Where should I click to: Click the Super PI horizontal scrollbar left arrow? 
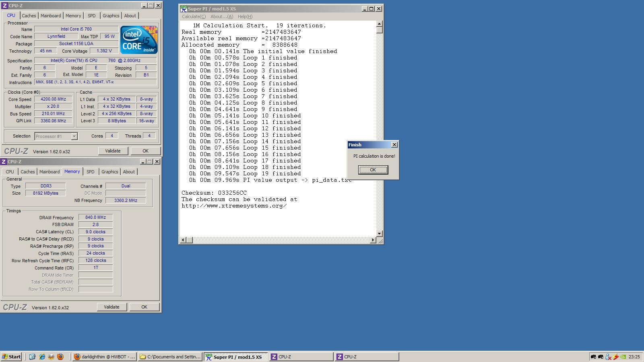[x=183, y=240]
